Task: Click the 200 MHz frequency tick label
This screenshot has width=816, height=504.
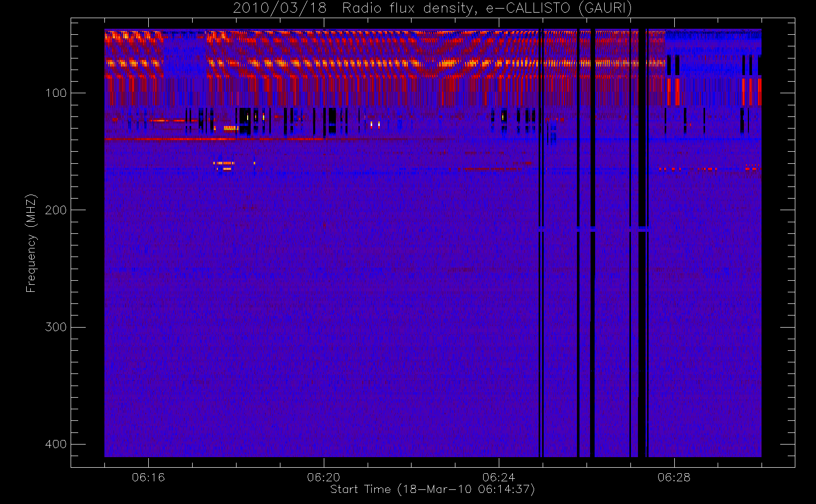Action: (56, 210)
